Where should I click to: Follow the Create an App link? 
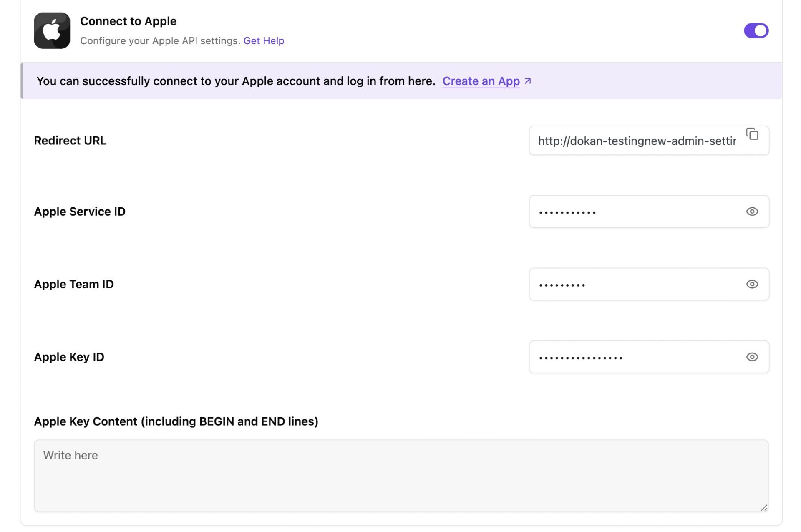click(x=481, y=81)
